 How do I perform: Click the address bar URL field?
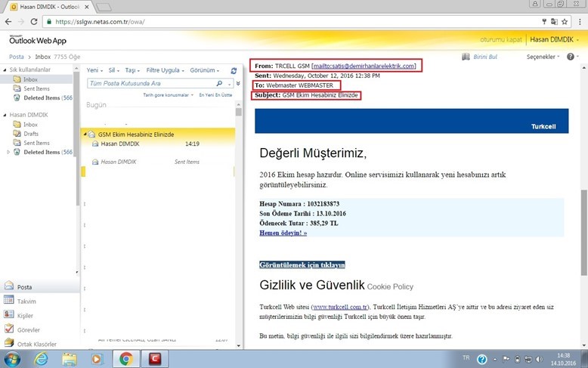pyautogui.click(x=292, y=22)
